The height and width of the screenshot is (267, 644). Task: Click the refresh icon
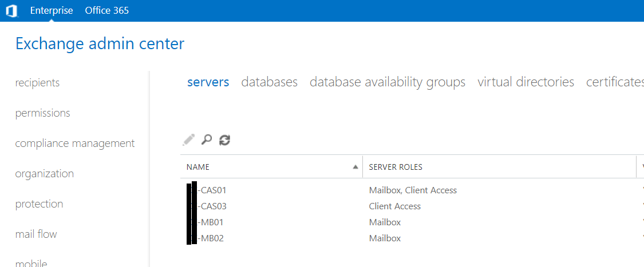click(224, 140)
